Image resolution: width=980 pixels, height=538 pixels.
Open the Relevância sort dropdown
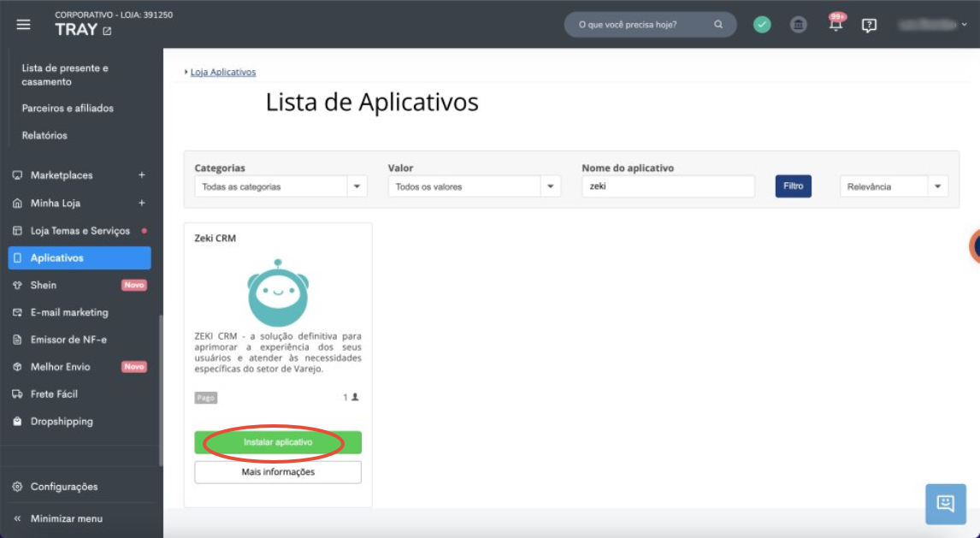894,186
